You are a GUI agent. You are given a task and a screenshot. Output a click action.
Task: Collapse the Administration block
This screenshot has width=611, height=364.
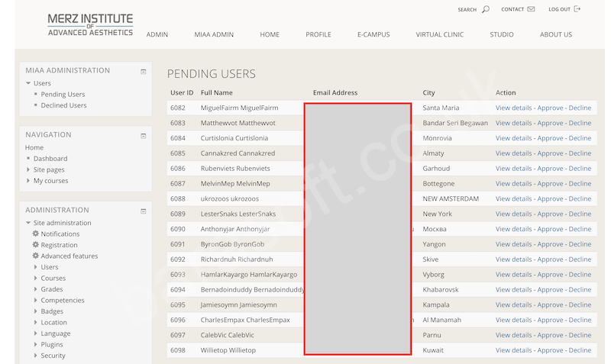[x=144, y=211]
